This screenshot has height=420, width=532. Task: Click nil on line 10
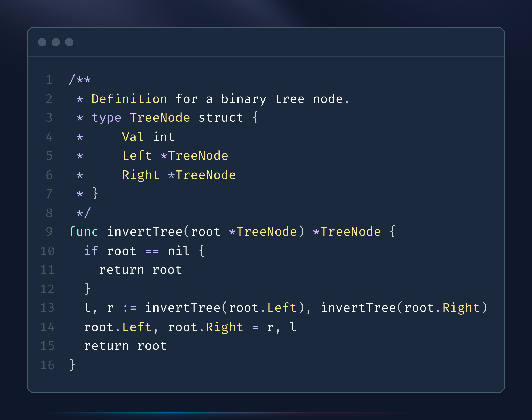178,251
